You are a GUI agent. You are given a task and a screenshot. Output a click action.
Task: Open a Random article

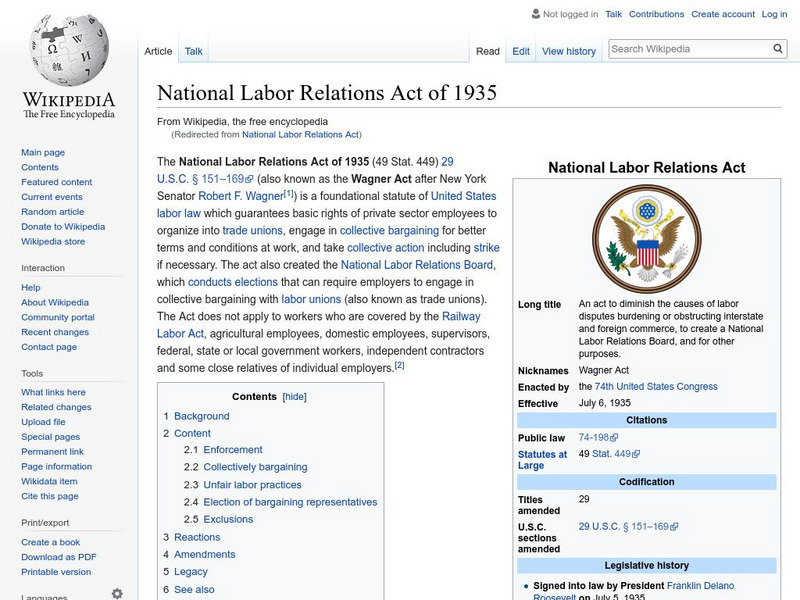point(53,212)
